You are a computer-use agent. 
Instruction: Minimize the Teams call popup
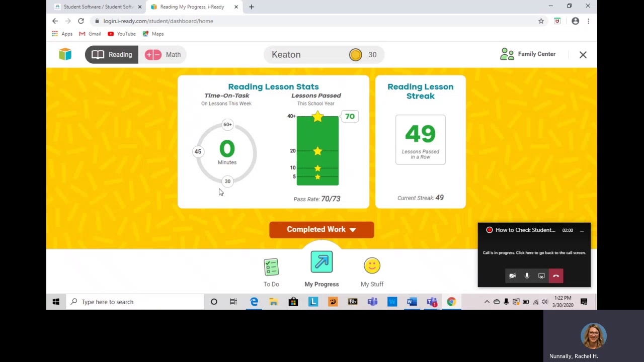582,230
